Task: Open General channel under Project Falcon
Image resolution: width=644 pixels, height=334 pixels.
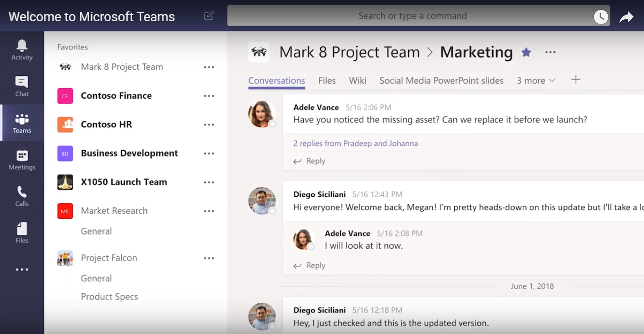Action: pos(96,278)
